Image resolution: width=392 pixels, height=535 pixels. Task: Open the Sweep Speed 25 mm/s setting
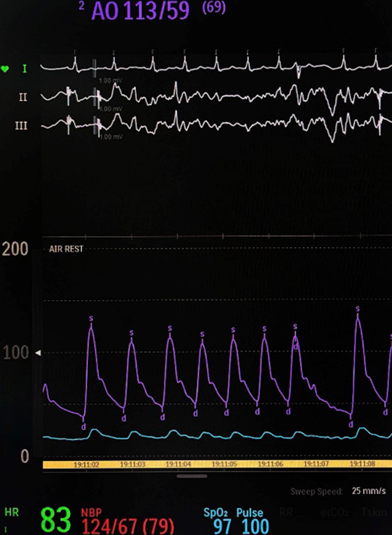click(338, 491)
